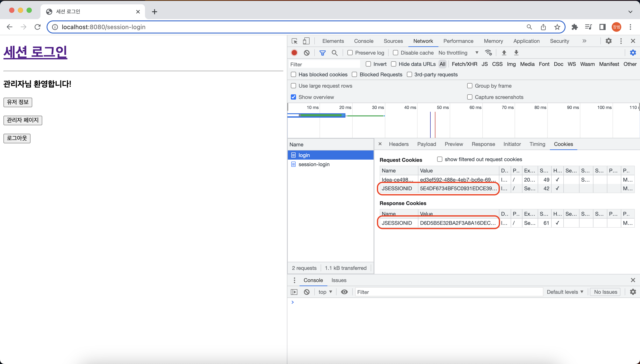Click the network Filter text field
Image resolution: width=640 pixels, height=364 pixels.
click(324, 64)
